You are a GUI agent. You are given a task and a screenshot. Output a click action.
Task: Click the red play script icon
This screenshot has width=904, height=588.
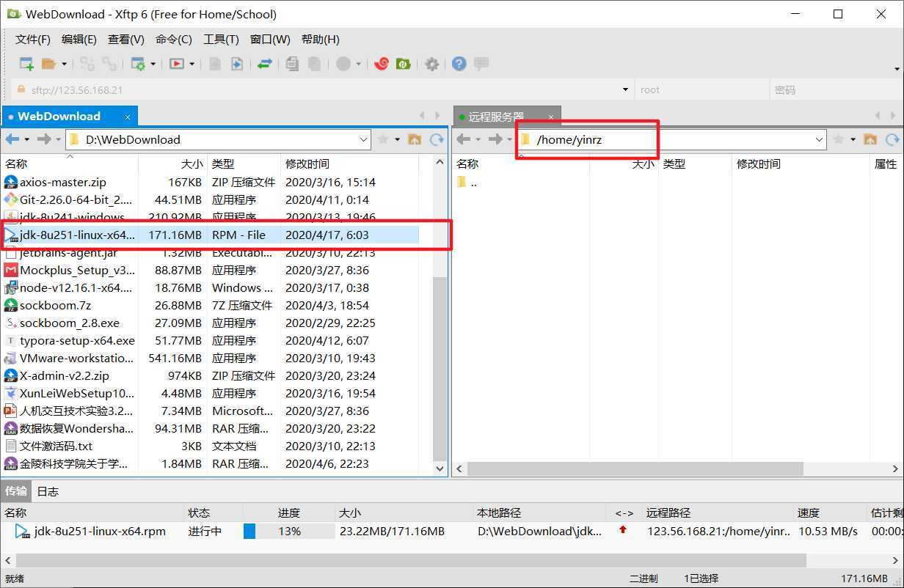(177, 64)
